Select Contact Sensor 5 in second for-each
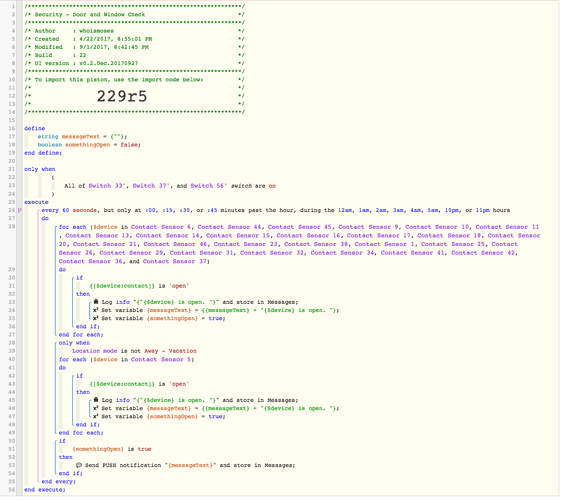This screenshot has height=500, width=563. tap(160, 360)
